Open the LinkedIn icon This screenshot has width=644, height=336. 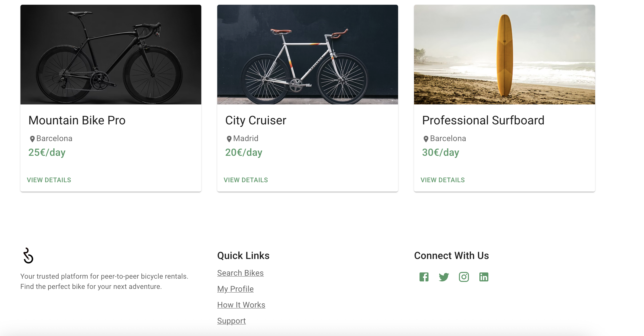(484, 277)
